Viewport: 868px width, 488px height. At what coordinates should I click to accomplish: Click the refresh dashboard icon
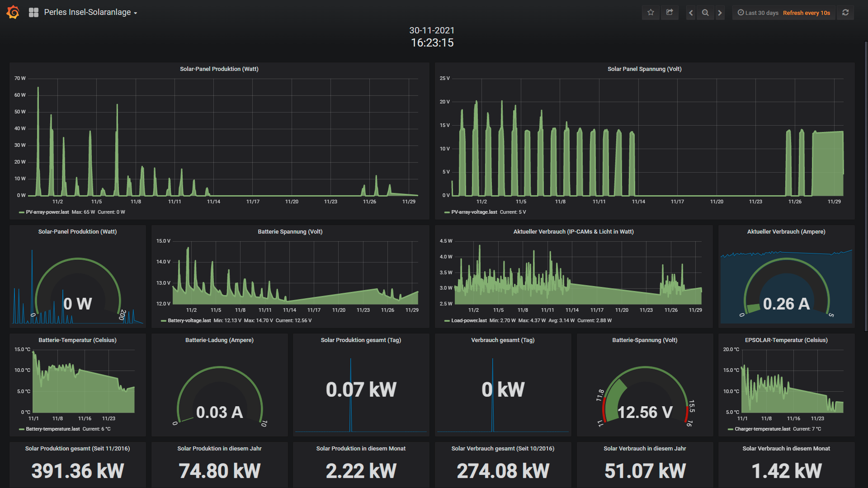[x=845, y=13]
